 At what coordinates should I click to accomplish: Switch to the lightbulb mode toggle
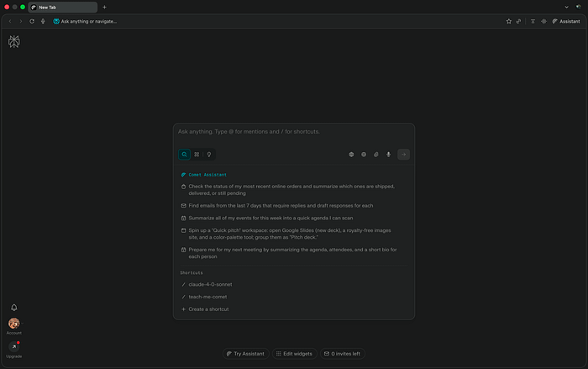click(208, 155)
